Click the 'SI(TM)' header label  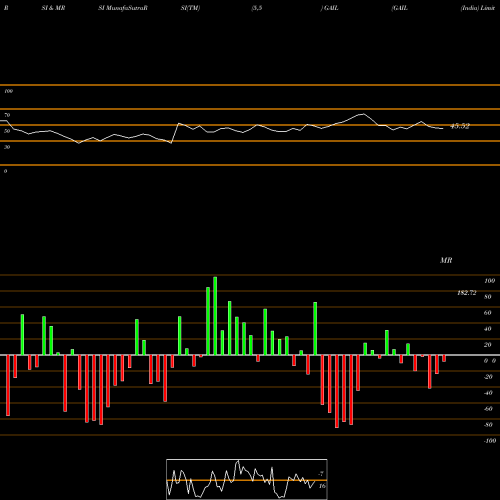coord(190,8)
